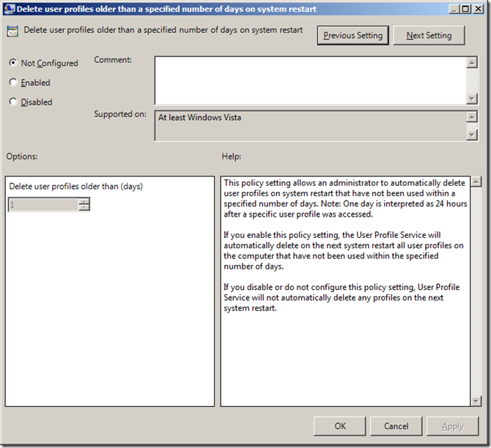This screenshot has height=448, width=491.
Task: Confirm with the OK button
Action: [x=340, y=426]
